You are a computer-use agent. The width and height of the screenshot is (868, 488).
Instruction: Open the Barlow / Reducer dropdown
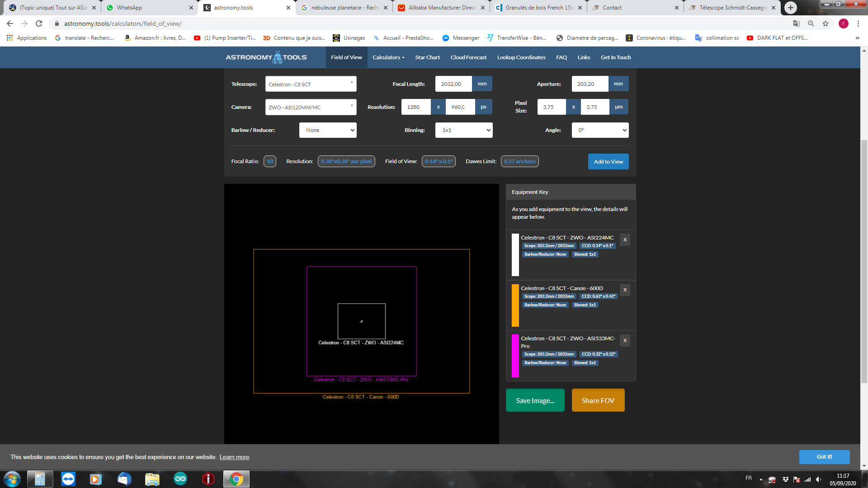click(328, 130)
